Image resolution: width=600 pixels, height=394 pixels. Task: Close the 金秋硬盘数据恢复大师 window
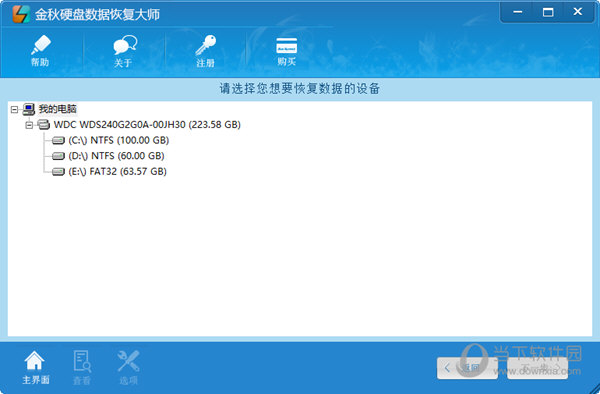point(578,12)
